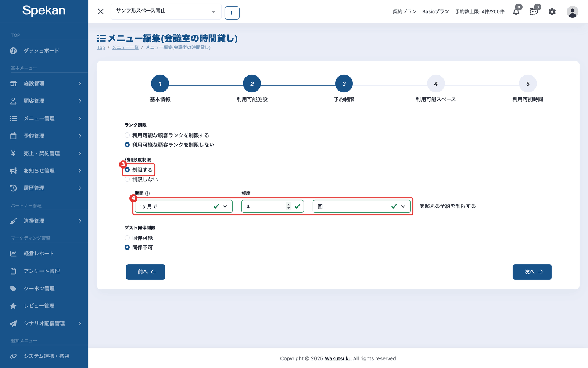Image resolution: width=588 pixels, height=368 pixels.
Task: Click the 売上・契約管理 yen icon
Action: coord(13,153)
